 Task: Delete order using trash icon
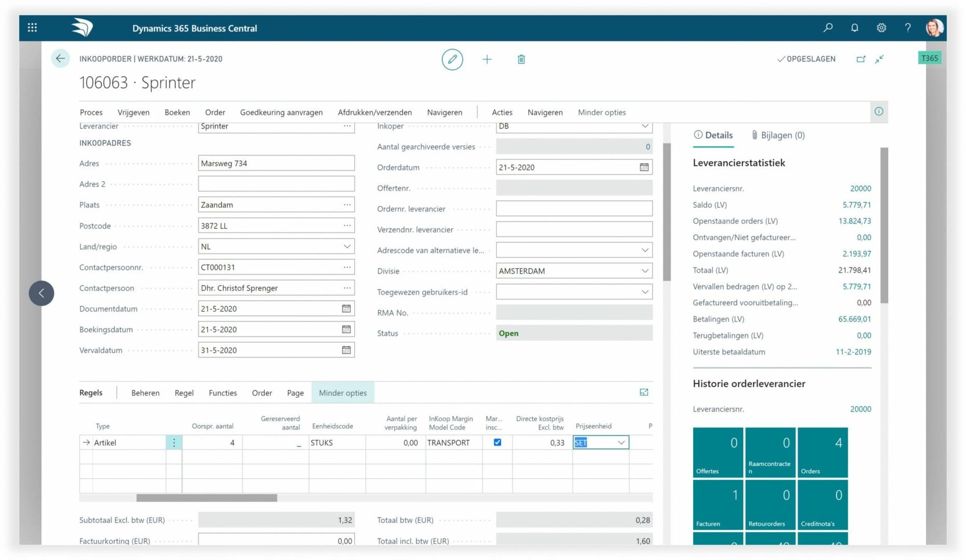(521, 59)
